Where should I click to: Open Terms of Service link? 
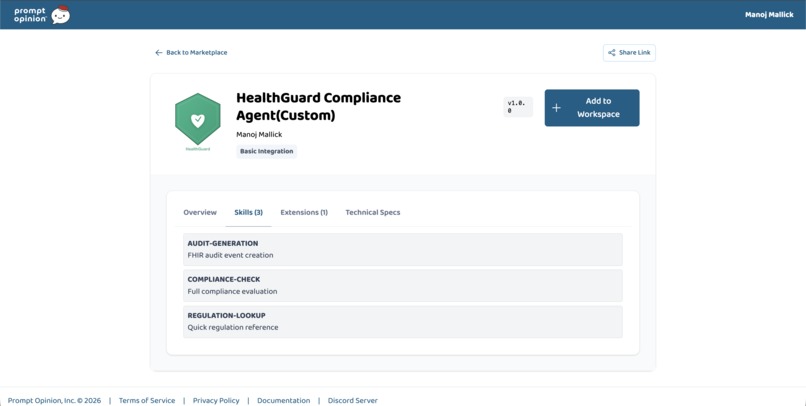tap(147, 400)
